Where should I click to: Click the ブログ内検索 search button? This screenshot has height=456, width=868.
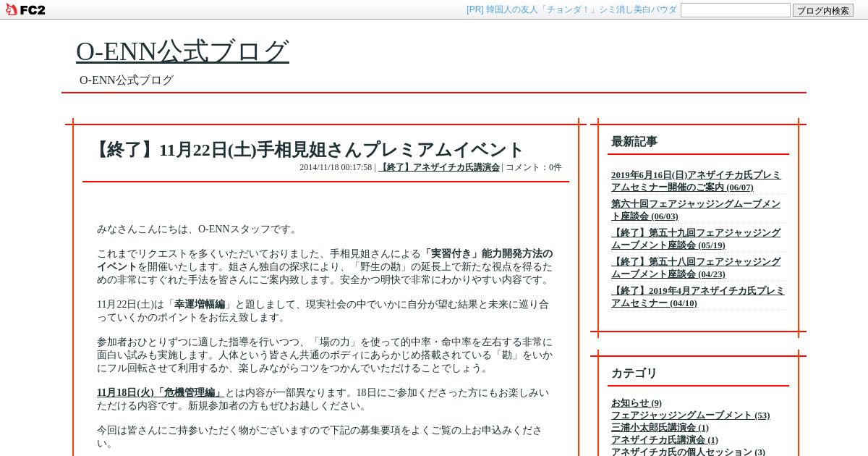coord(822,10)
